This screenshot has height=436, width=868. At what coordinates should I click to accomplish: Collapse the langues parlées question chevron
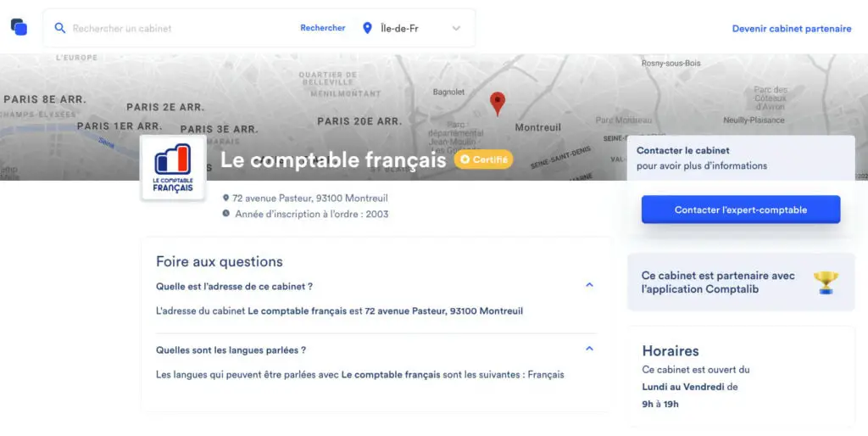[x=590, y=349]
